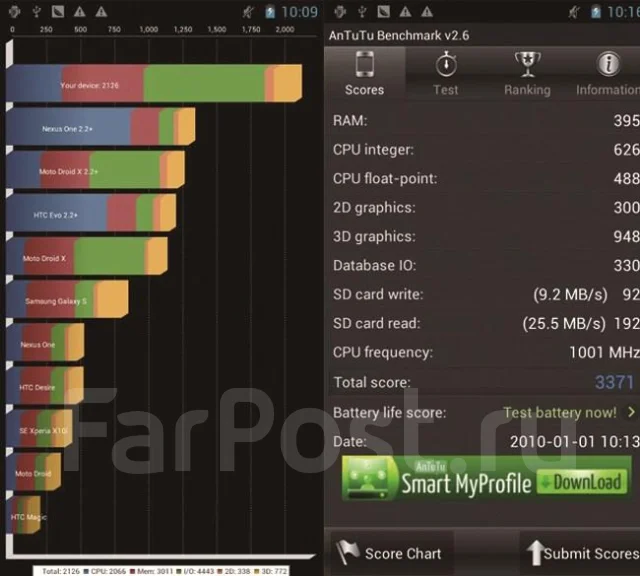Click the 'AnTuTu Benchmark v2.6' title

tap(399, 36)
